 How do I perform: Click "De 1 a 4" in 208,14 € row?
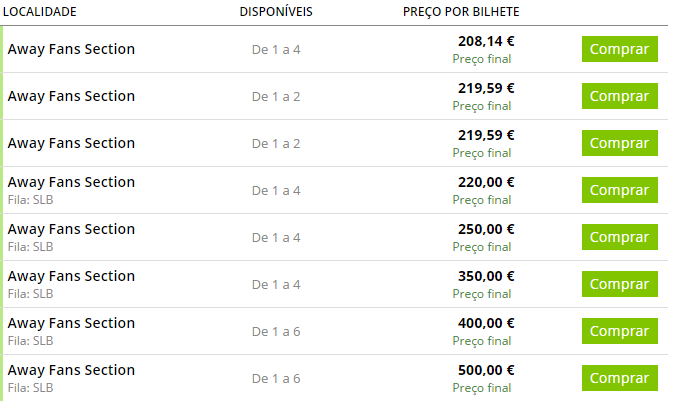pos(276,49)
